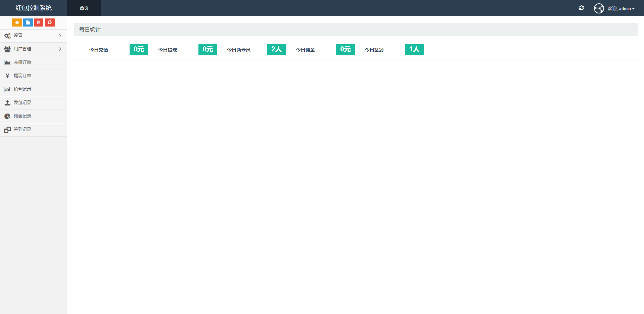Open the 签到记录 menu item
The image size is (644, 314).
34,130
